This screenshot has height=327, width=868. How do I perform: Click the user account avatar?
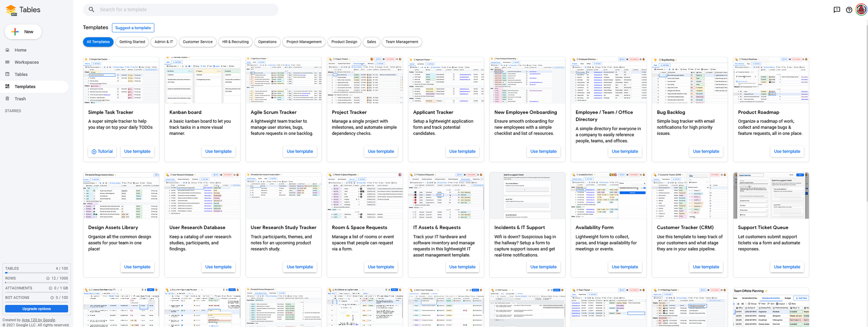[861, 10]
